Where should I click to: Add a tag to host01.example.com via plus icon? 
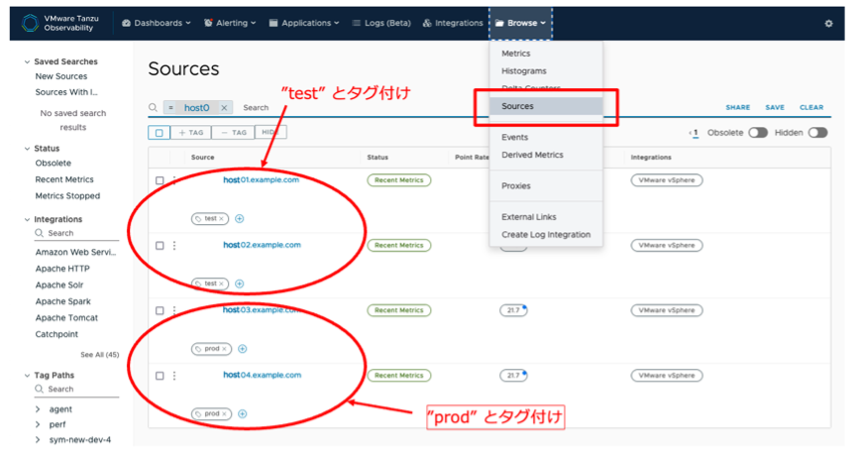pyautogui.click(x=239, y=219)
